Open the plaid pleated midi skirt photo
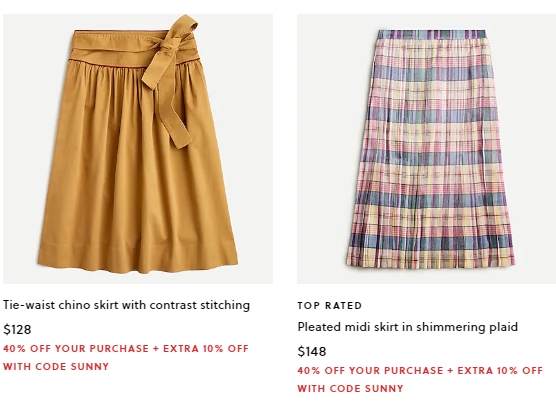This screenshot has height=402, width=556. pyautogui.click(x=427, y=149)
